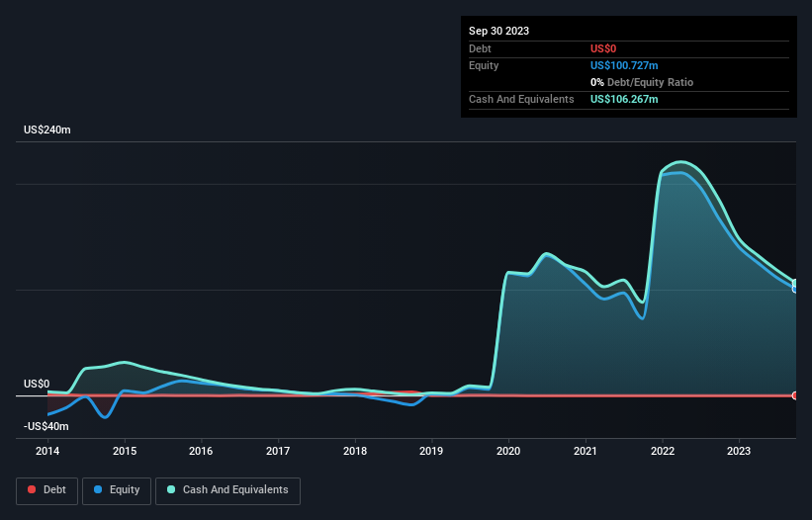Image resolution: width=812 pixels, height=520 pixels.
Task: Click the 2019 x-axis label
Action: point(431,451)
